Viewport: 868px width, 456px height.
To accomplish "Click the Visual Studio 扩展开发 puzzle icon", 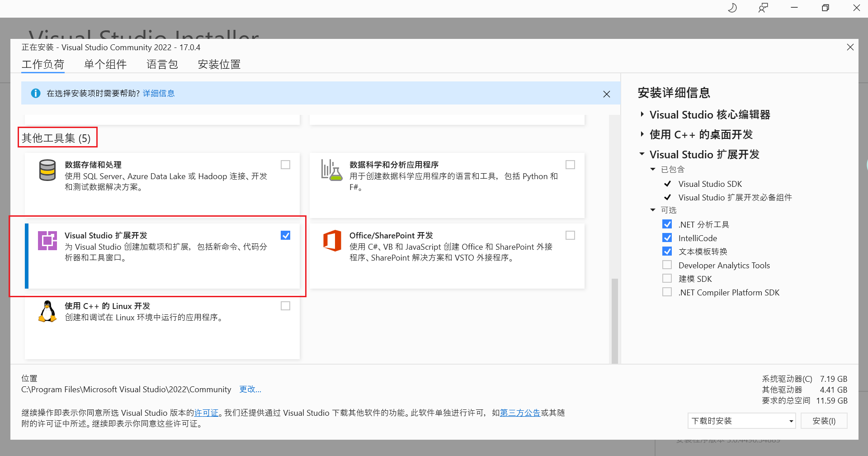I will point(47,240).
